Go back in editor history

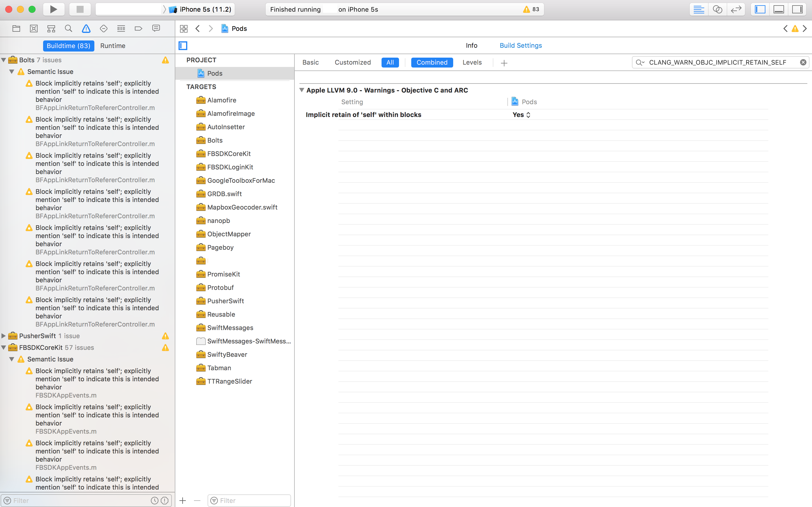(x=198, y=29)
